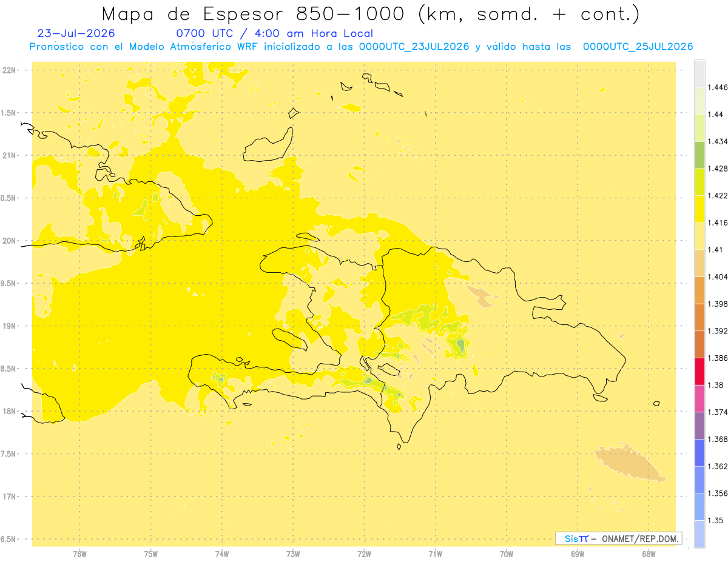The width and height of the screenshot is (728, 562).
Task: Select the legend value '1.374'
Action: pos(718,412)
